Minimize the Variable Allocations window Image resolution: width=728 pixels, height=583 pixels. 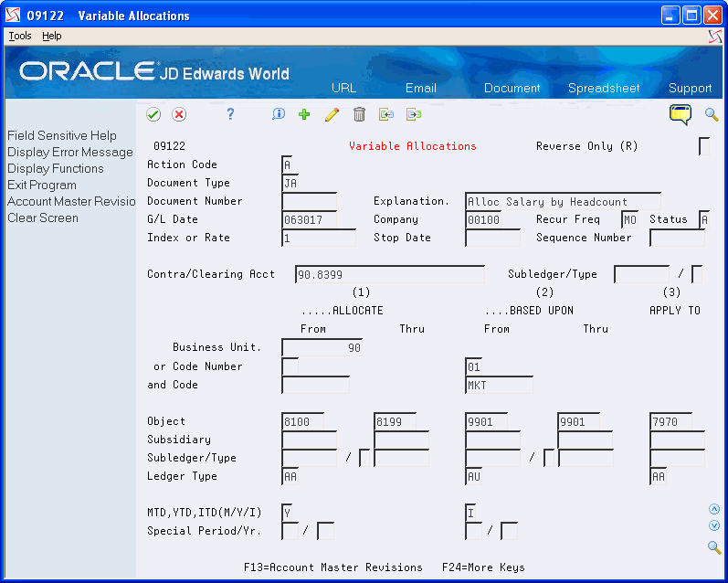pyautogui.click(x=670, y=16)
